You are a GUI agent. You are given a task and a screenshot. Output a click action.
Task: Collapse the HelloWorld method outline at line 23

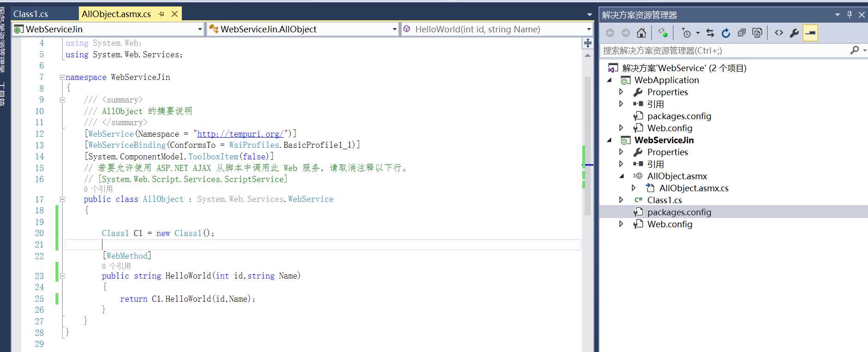[62, 276]
